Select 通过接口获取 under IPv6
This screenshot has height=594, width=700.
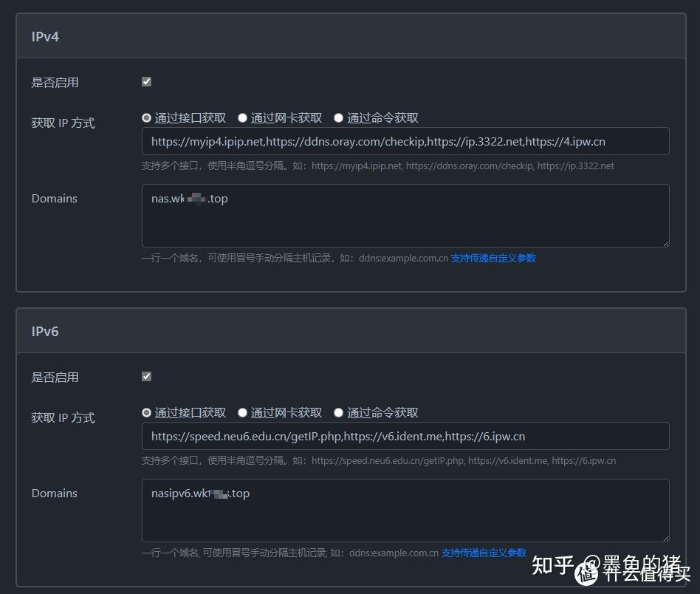pyautogui.click(x=146, y=412)
